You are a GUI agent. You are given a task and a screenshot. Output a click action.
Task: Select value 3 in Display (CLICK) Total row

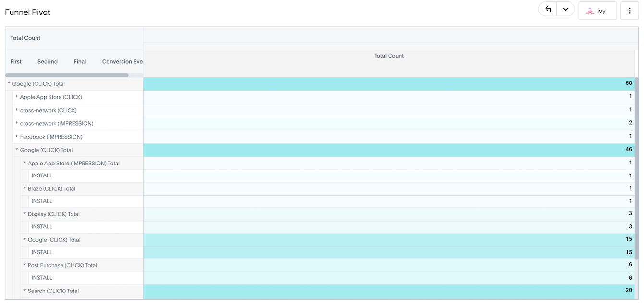pyautogui.click(x=389, y=214)
